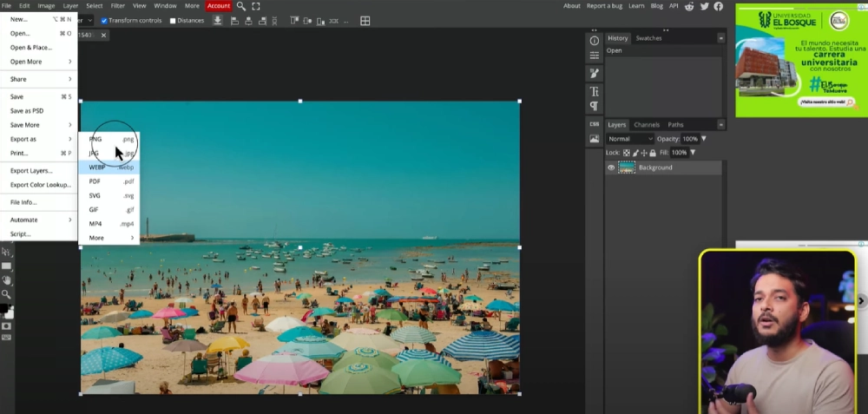Click the align right edges icon
The width and height of the screenshot is (868, 414).
pyautogui.click(x=261, y=21)
